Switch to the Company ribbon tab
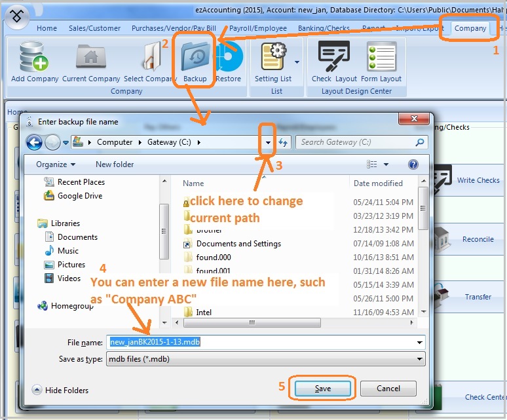 470,28
